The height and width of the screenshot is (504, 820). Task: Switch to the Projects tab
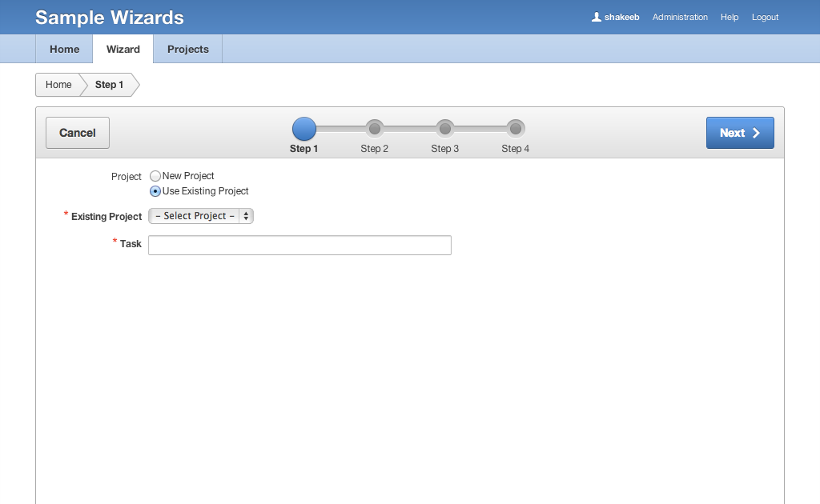[x=188, y=49]
